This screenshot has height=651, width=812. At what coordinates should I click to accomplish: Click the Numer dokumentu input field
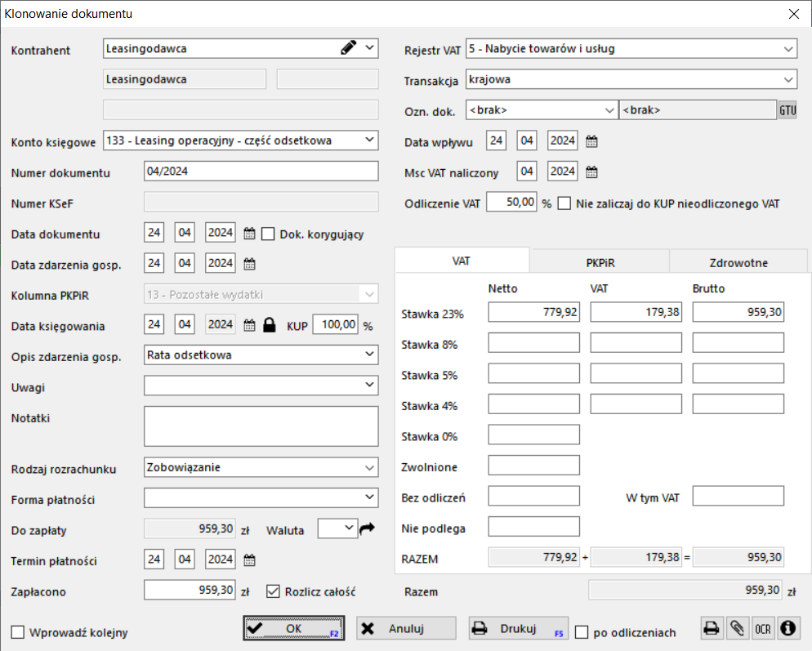(x=261, y=172)
